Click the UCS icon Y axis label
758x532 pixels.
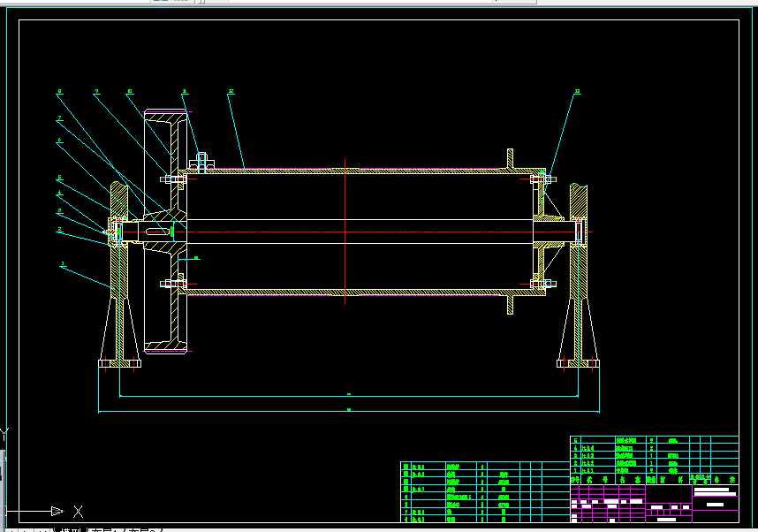tap(4, 434)
